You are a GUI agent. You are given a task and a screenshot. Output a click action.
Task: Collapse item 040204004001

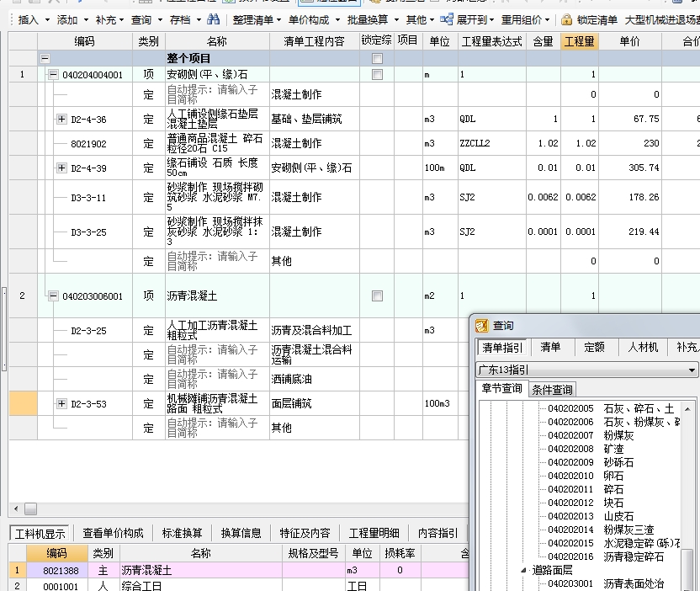53,75
